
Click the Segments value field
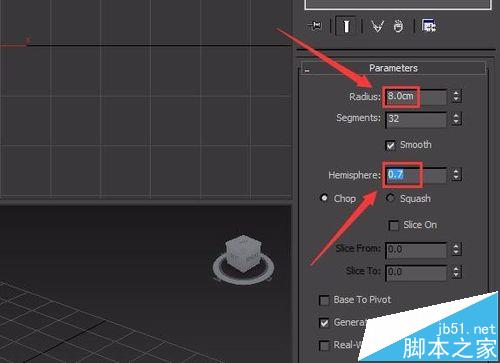point(416,119)
